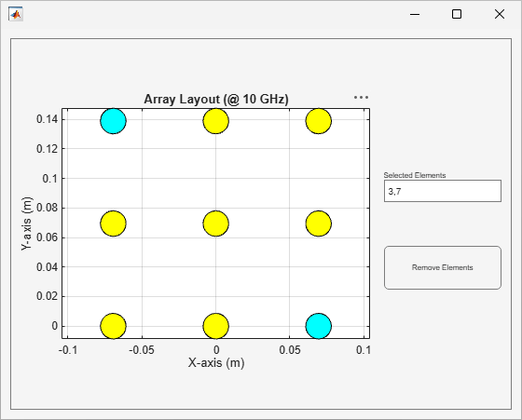522x420 pixels.
Task: Click the -0.05 tick label on X axis
Action: pyautogui.click(x=142, y=350)
